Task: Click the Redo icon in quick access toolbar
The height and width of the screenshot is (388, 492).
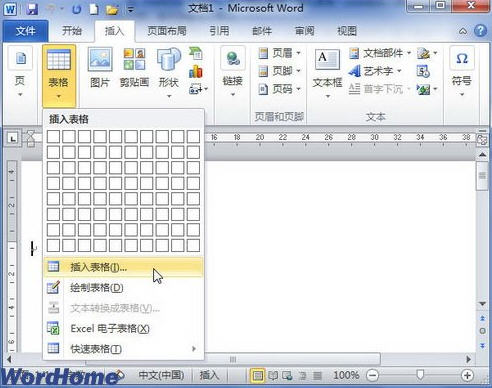Action: (76, 9)
